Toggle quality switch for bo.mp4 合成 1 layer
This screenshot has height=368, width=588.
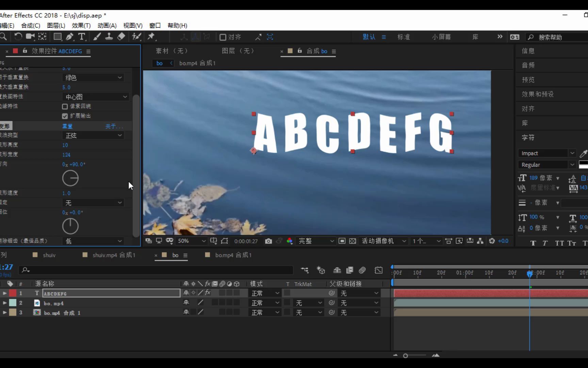click(x=200, y=312)
